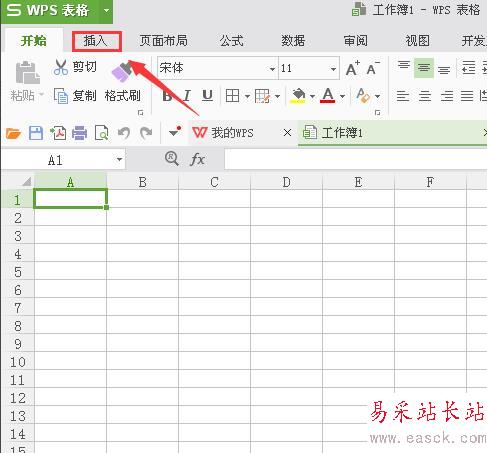
Task: Click the Paste clipboard icon
Action: tap(28, 73)
